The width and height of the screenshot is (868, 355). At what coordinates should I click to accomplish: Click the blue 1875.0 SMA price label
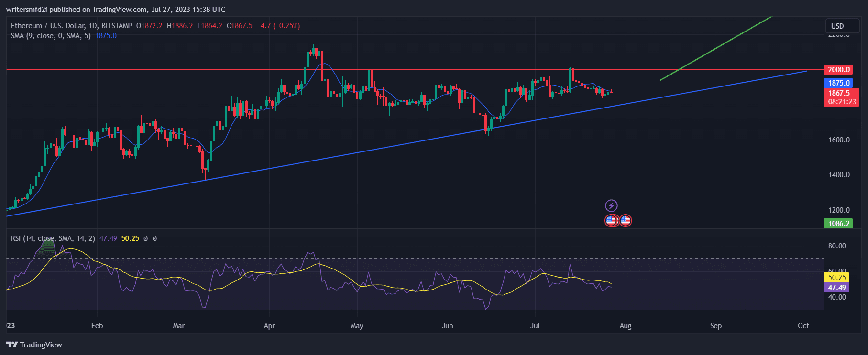[838, 83]
